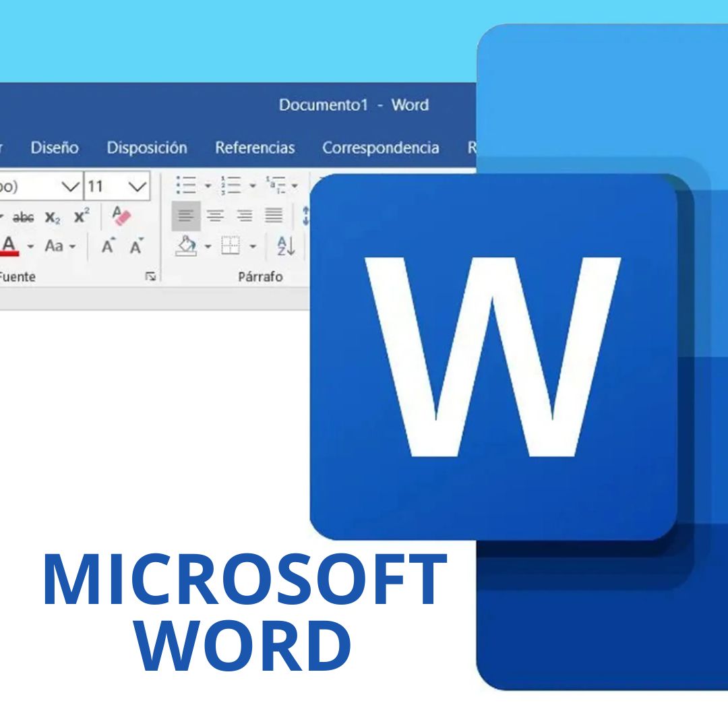728x728 pixels.
Task: Toggle justify alignment
Action: click(274, 216)
